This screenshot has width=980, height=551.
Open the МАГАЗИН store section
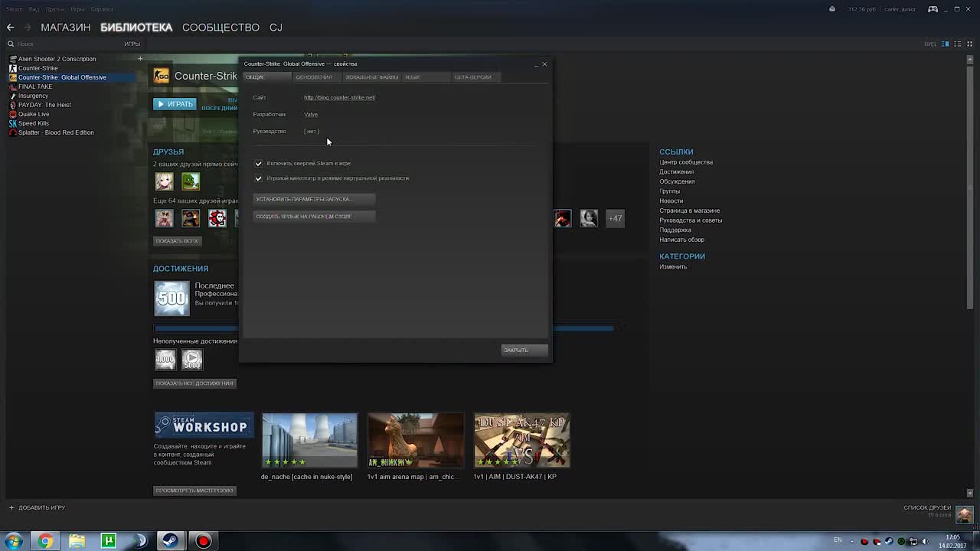tap(66, 28)
